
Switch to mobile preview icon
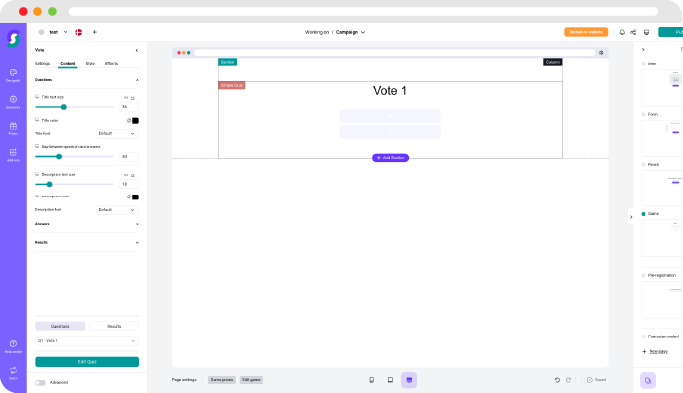372,380
